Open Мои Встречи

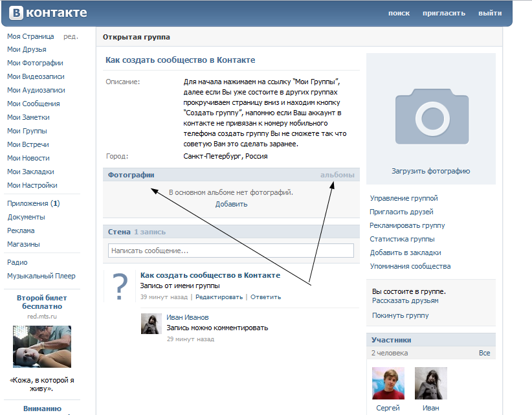[28, 144]
